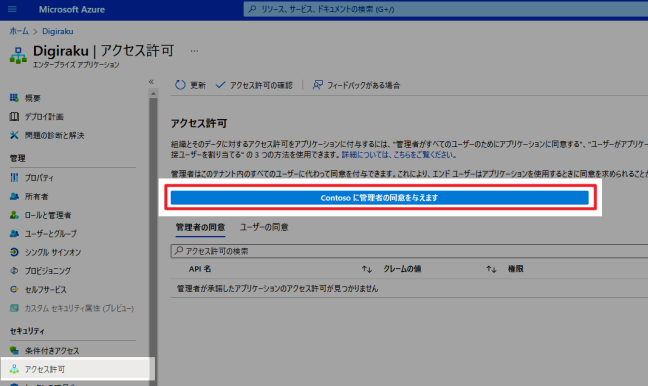Open ロールと管理者 in sidebar
Viewport: 648px width, 386px height.
pyautogui.click(x=48, y=215)
